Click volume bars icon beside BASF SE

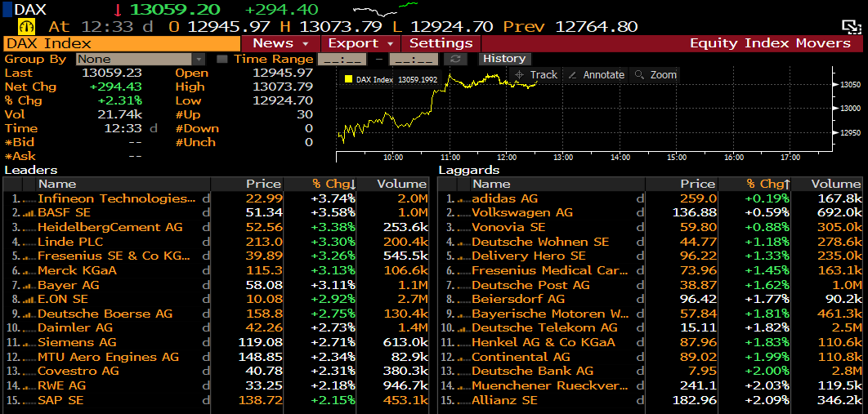[29, 213]
